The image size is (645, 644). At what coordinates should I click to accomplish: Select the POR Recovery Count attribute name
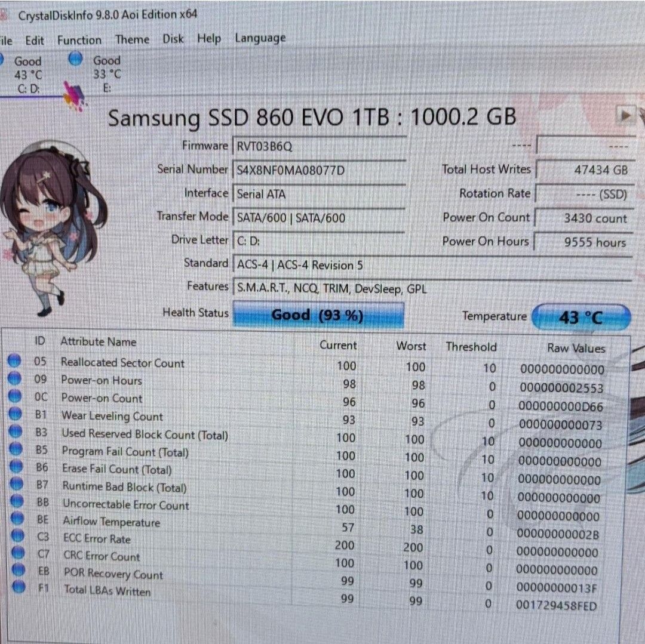pos(113,574)
